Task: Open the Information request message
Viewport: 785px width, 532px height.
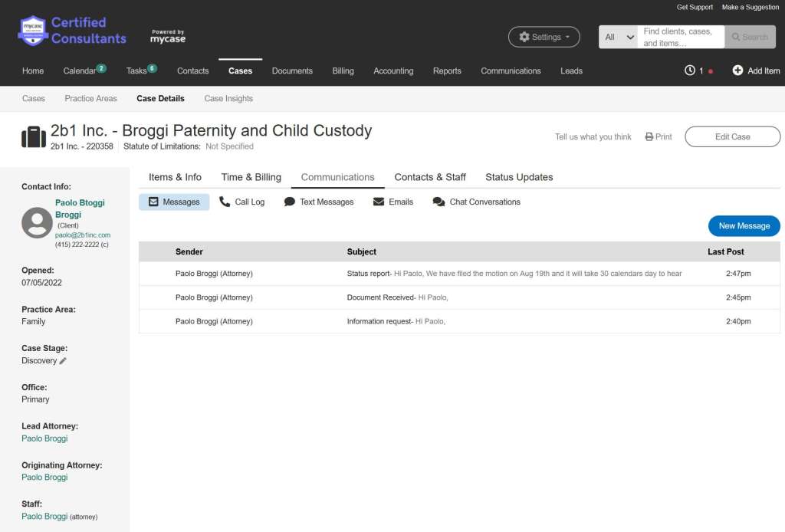Action: [x=459, y=321]
